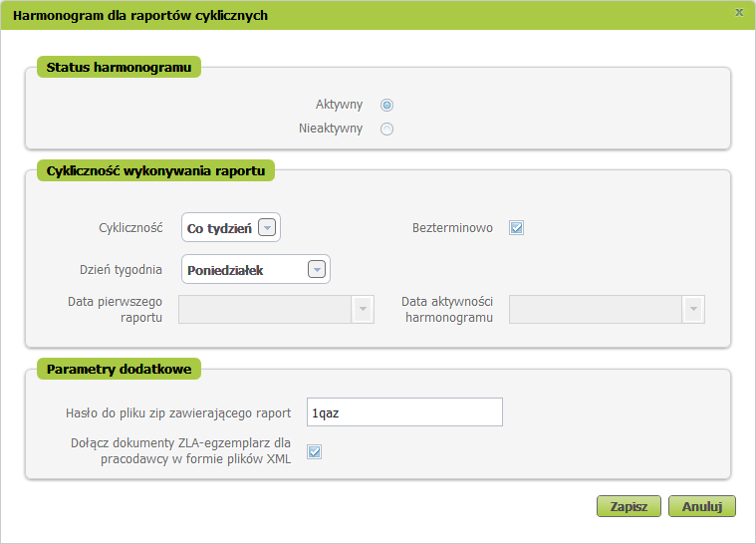Toggle the Dołącz dokumenty ZLA checkbox
This screenshot has width=756, height=544.
tap(315, 452)
